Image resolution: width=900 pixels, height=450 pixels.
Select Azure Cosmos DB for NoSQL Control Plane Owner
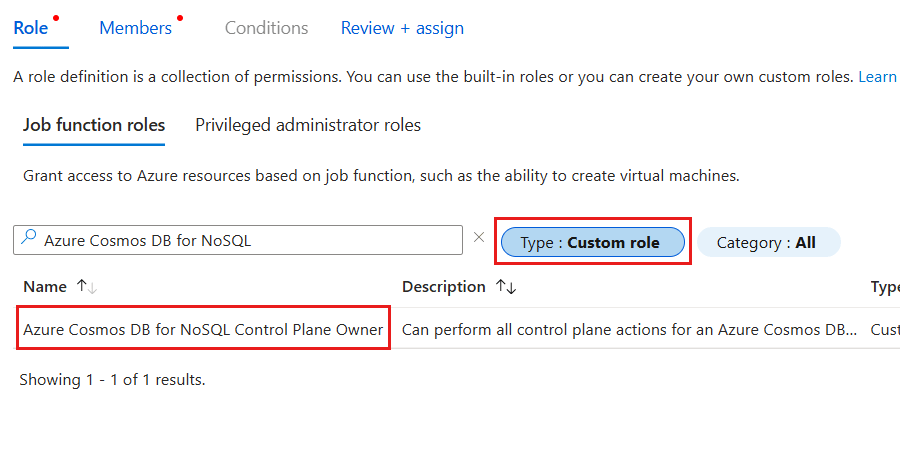coord(203,329)
